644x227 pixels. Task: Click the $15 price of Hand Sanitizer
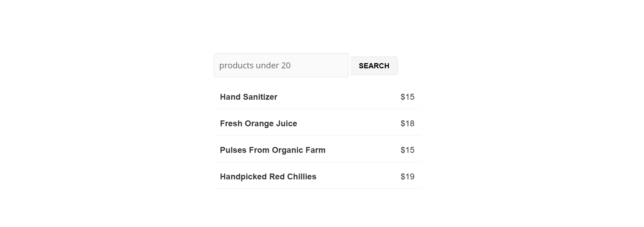[407, 97]
